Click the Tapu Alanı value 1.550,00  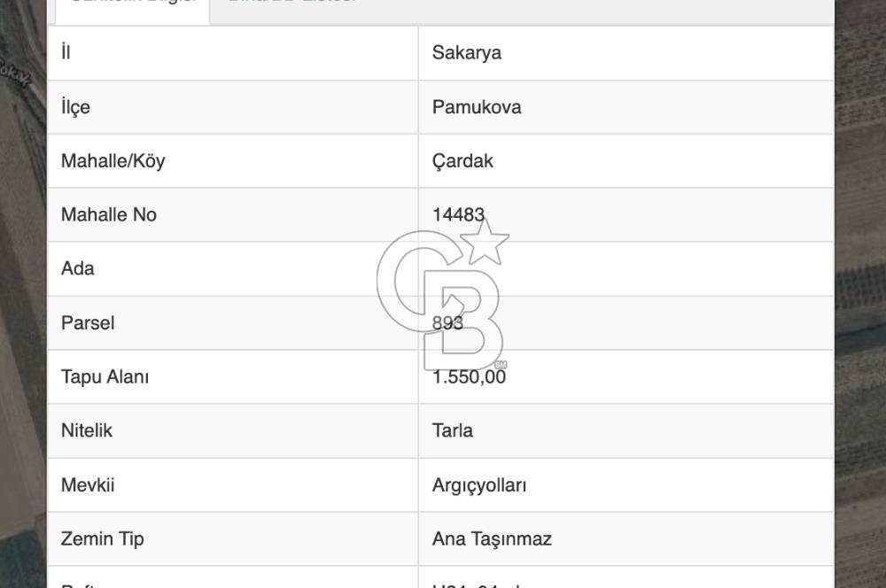click(469, 377)
